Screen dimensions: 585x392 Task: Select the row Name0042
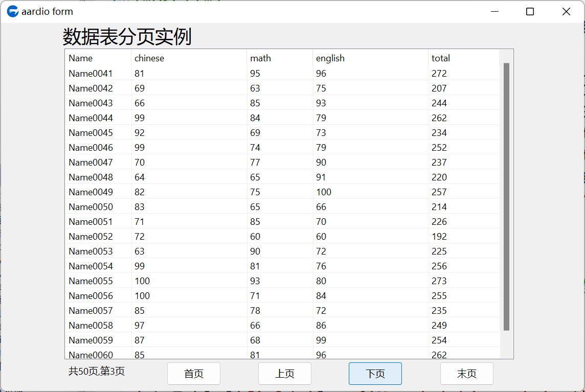point(282,88)
